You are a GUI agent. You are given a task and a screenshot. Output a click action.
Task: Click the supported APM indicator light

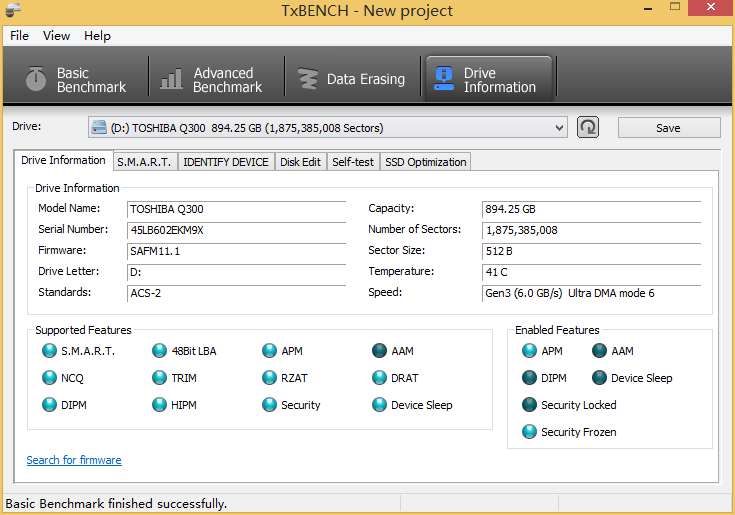tap(270, 351)
